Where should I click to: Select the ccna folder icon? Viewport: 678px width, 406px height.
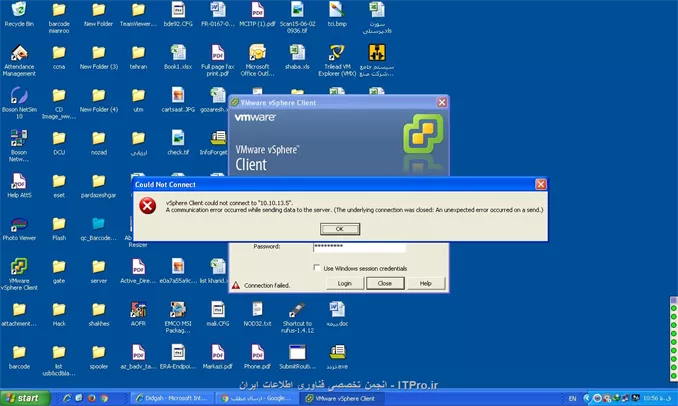pyautogui.click(x=59, y=57)
